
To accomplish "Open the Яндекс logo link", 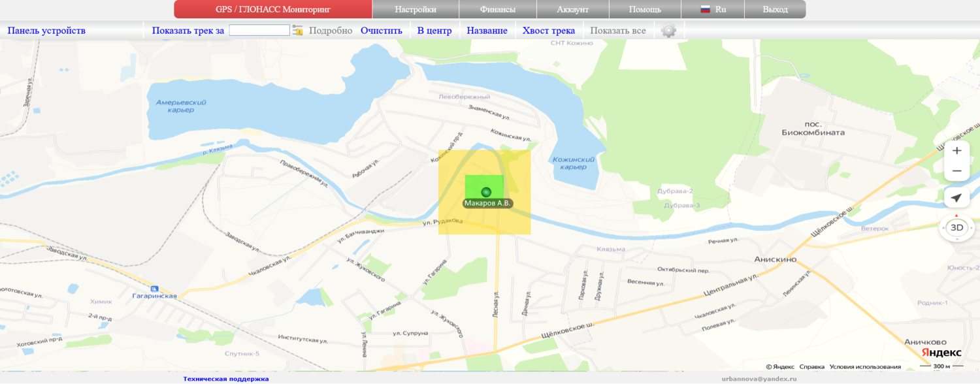I will coord(941,353).
